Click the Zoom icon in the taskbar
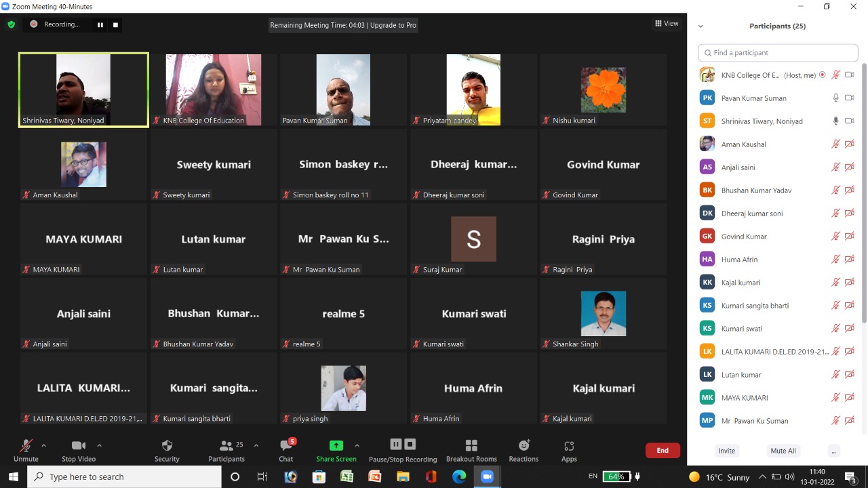This screenshot has height=488, width=868. [487, 476]
